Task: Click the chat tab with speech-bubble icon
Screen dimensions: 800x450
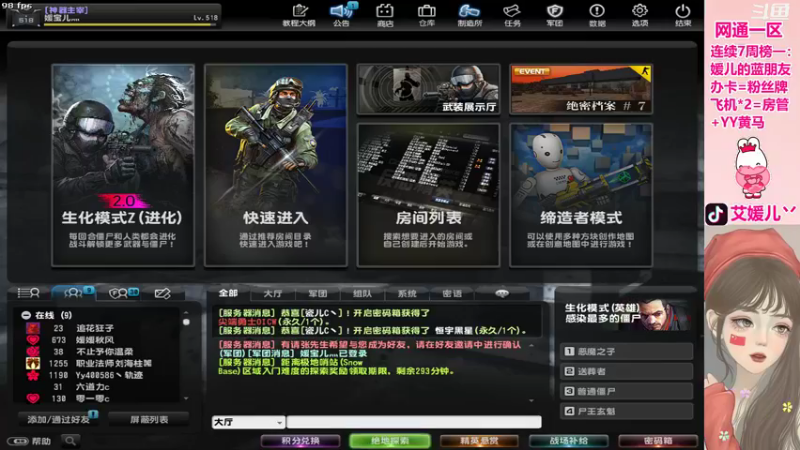Action: tap(502, 293)
